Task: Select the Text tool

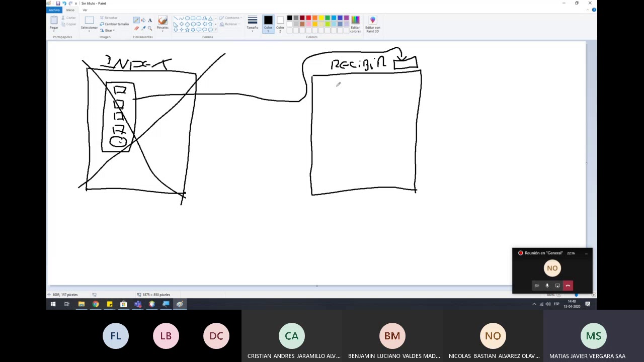Action: point(150,20)
